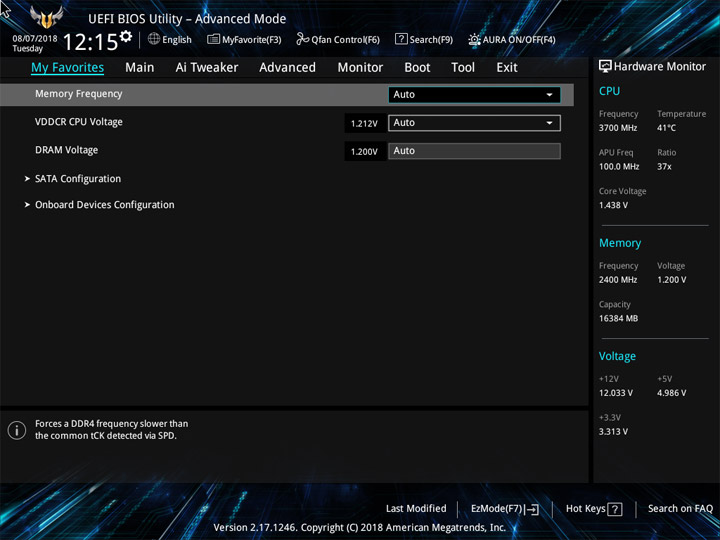Click the DRAM Voltage Auto field

point(474,151)
